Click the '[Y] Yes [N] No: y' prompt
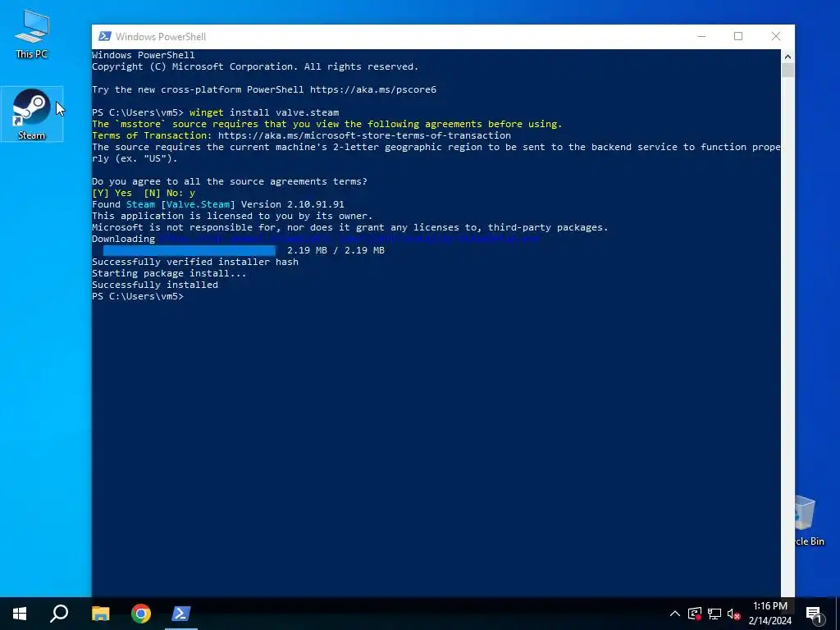Image resolution: width=840 pixels, height=630 pixels. click(144, 193)
